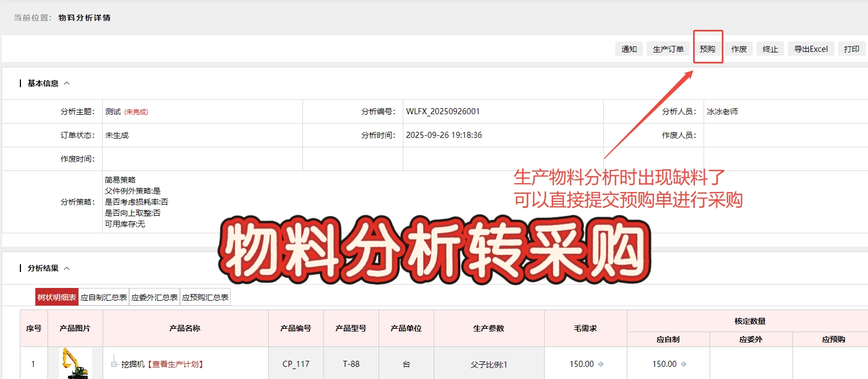Select the analysis time 2025-09-26 19:18:36
This screenshot has height=379, width=868.
444,135
